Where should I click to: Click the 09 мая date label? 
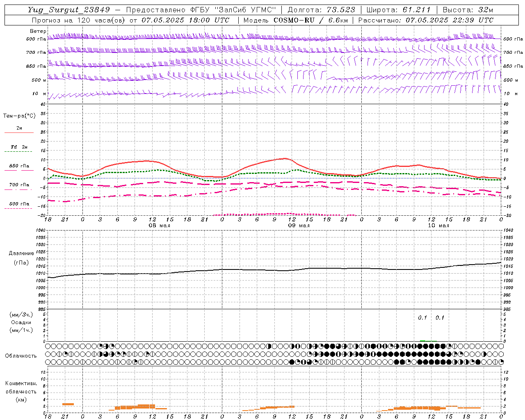tap(299, 226)
